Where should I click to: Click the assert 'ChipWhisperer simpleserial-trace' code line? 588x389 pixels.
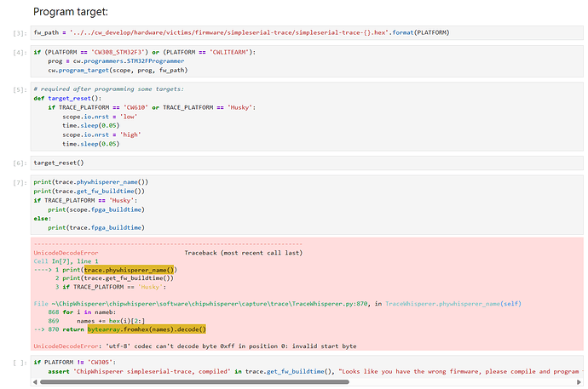[x=256, y=371]
